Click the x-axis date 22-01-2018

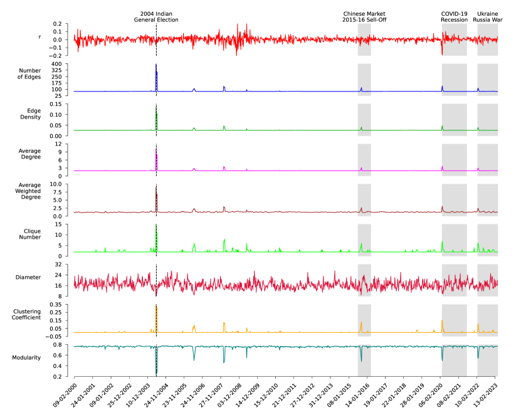[394, 395]
